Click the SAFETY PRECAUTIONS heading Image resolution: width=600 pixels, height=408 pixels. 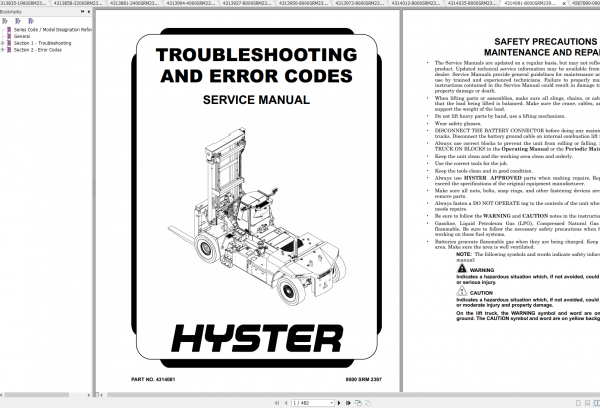(x=546, y=41)
